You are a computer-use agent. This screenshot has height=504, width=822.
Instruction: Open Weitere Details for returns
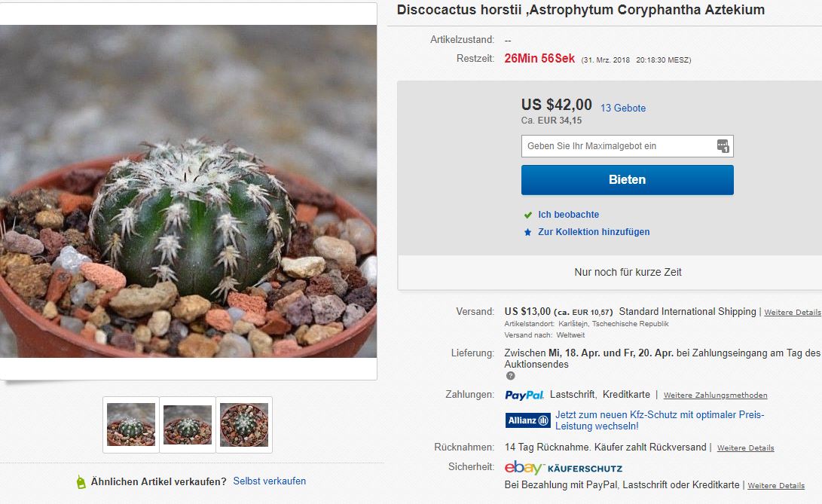[745, 447]
